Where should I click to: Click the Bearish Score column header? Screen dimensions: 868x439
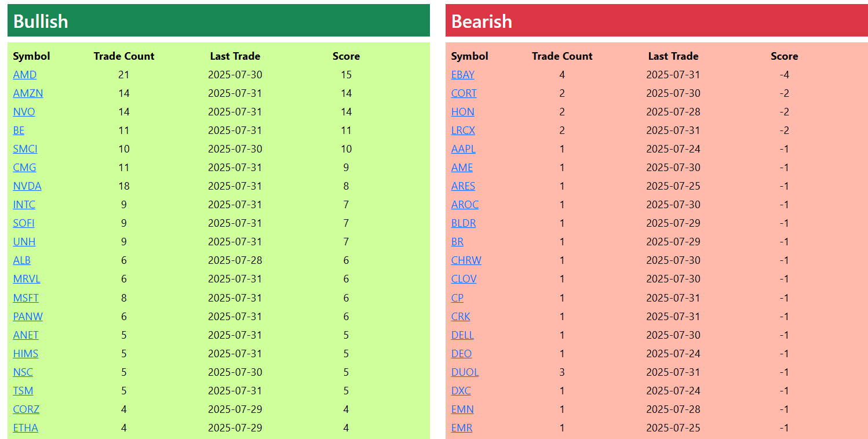click(785, 56)
